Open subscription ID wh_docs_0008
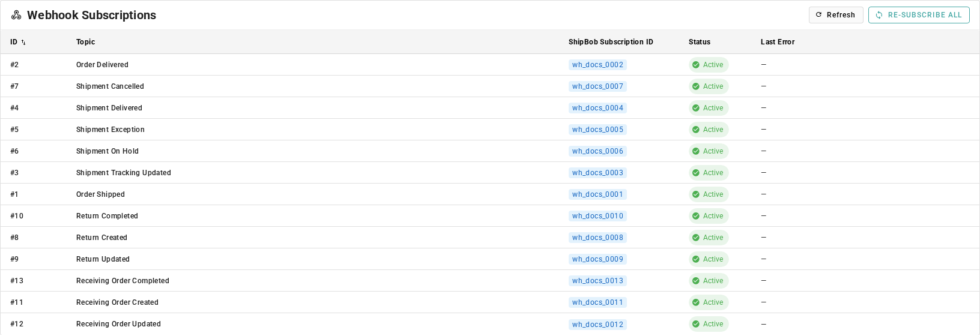Screen dimensions: 980x336 [597, 238]
